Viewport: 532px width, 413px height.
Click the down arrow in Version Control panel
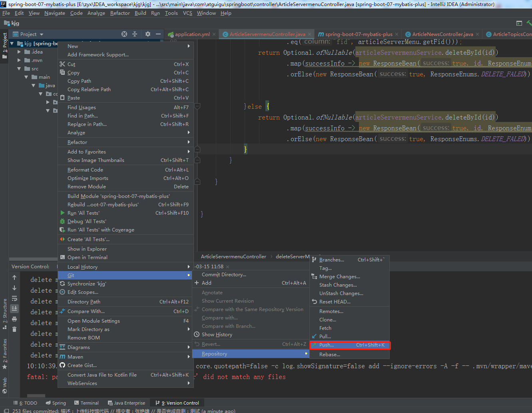click(x=14, y=288)
